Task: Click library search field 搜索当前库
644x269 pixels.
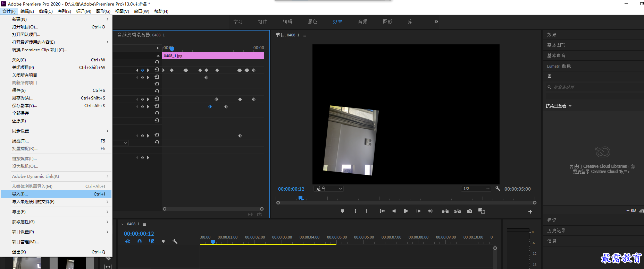Action: (594, 87)
